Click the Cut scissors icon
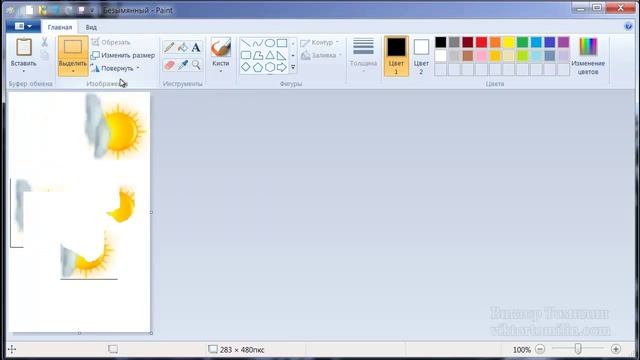 click(x=44, y=42)
